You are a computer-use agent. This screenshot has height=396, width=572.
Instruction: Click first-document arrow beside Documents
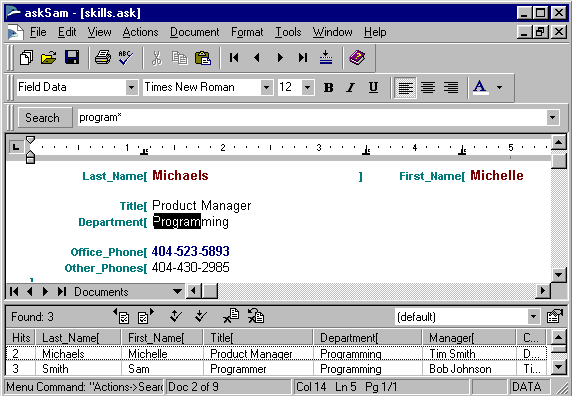click(14, 292)
